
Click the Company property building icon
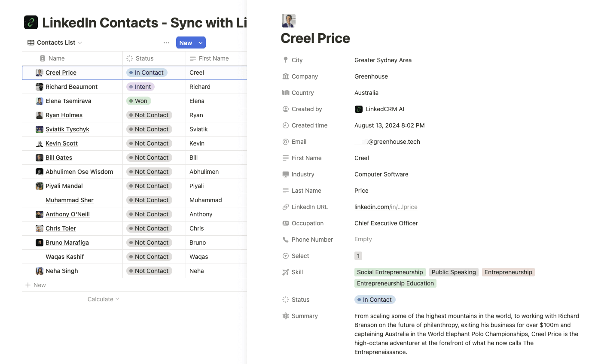286,76
